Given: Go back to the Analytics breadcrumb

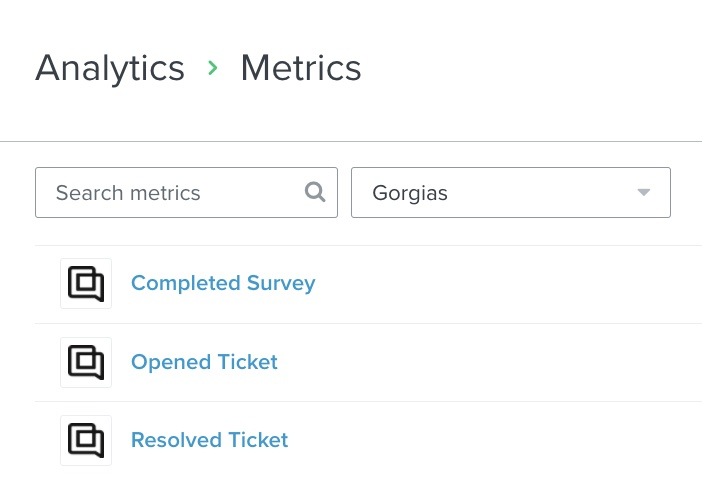Looking at the screenshot, I should [x=110, y=68].
